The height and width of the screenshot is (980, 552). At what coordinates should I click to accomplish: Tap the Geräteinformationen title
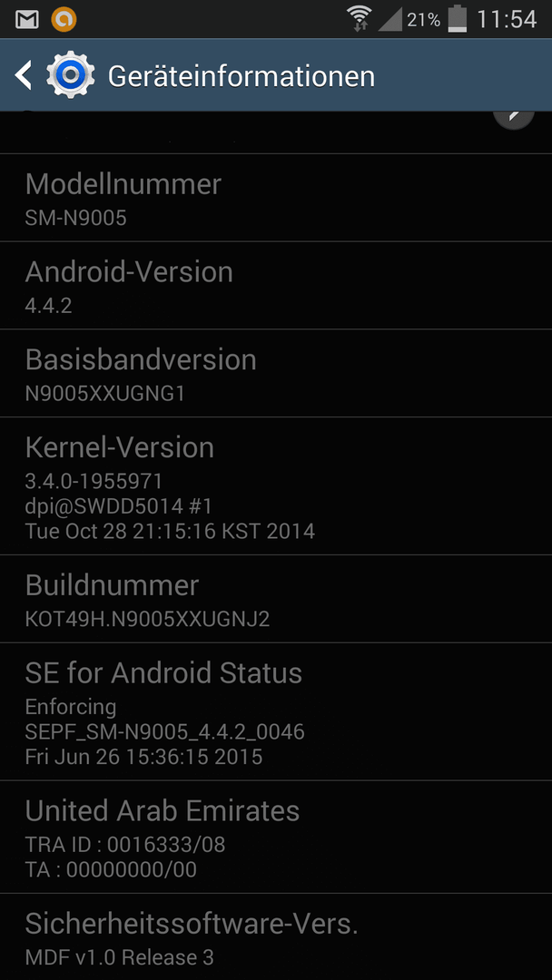[241, 76]
